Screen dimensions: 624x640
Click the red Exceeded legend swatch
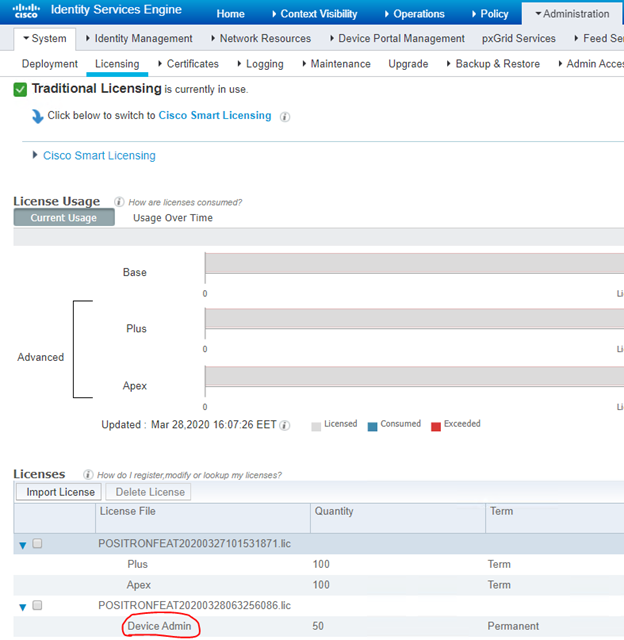point(436,427)
